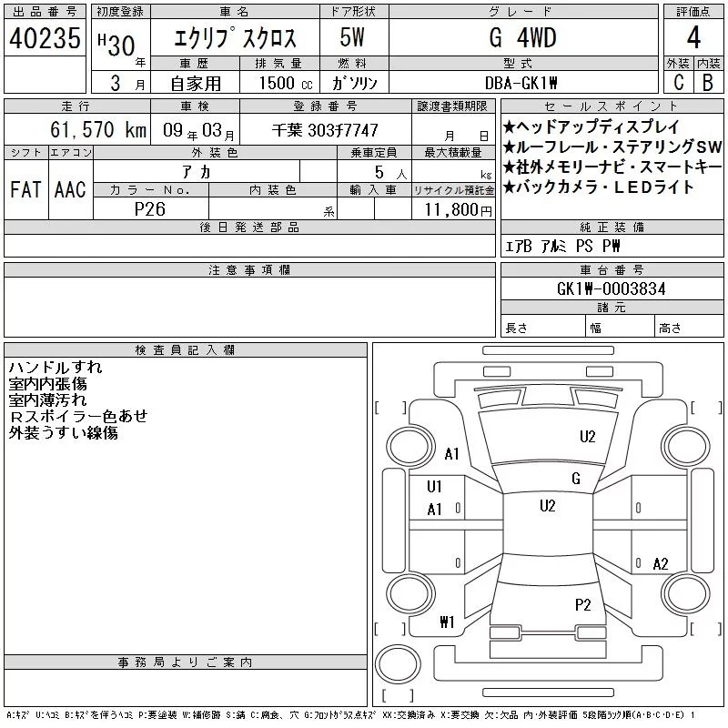Select inspector note 室内薄汚れ
This screenshot has width=728, height=728.
48,399
